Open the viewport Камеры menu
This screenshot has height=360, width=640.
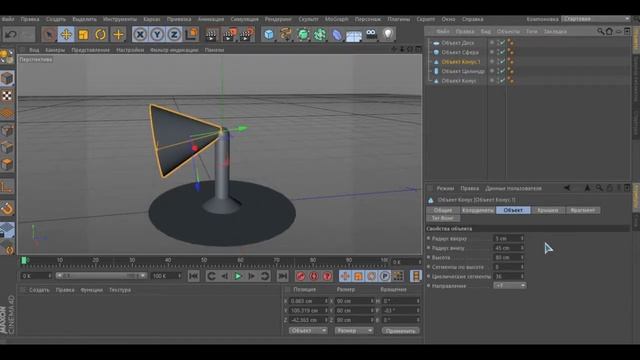click(55, 50)
